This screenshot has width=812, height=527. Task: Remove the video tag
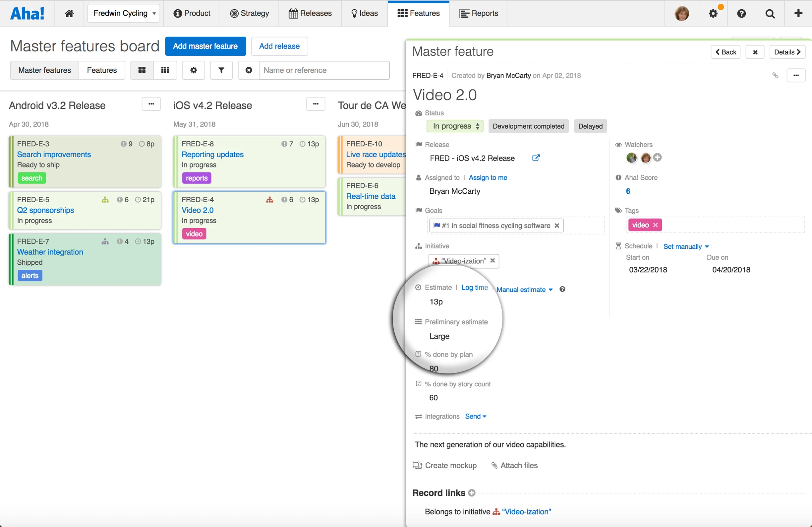click(x=656, y=225)
